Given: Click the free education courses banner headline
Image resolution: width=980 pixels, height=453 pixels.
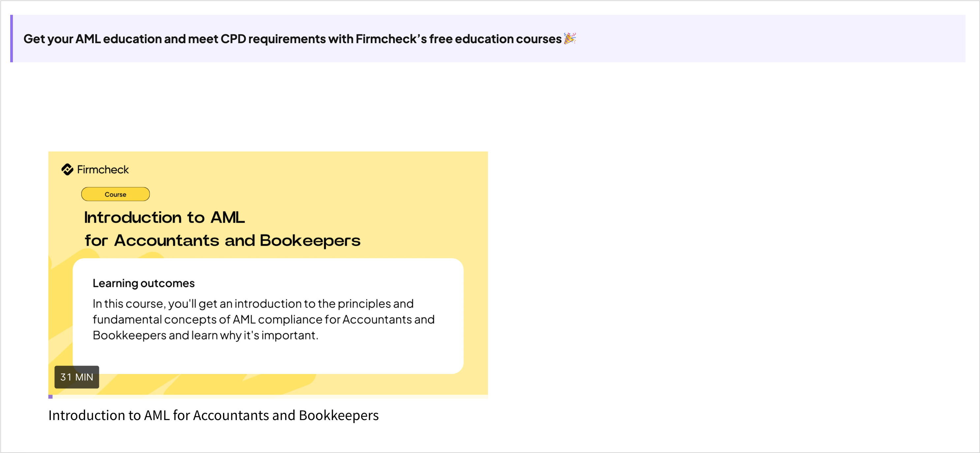Looking at the screenshot, I should (292, 39).
